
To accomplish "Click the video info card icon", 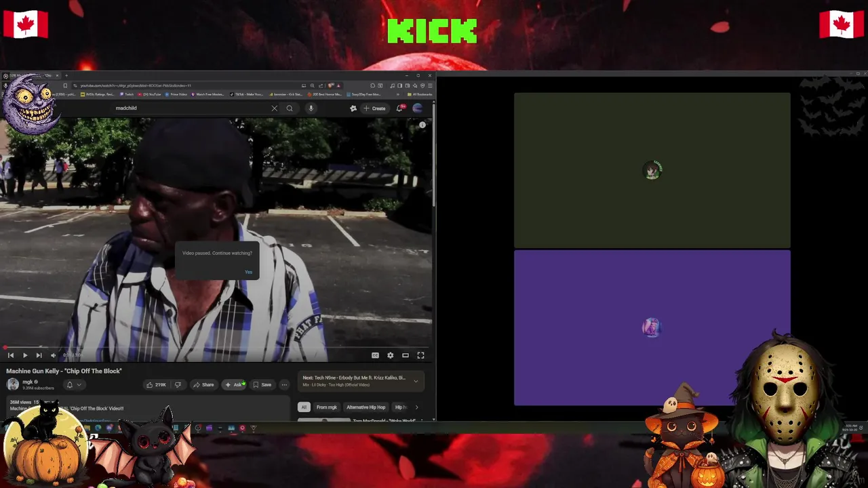I will 422,125.
